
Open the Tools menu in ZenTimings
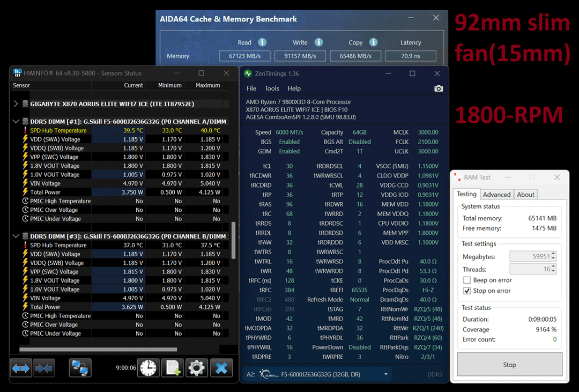click(272, 88)
